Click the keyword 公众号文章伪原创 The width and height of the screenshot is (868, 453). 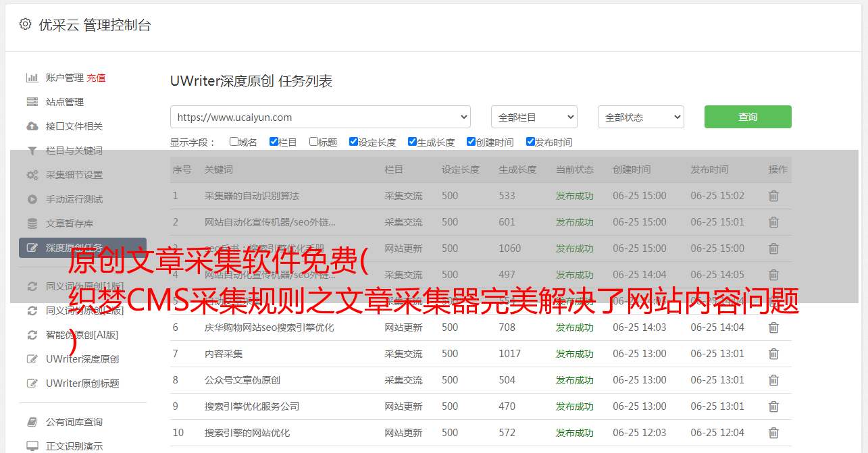click(242, 380)
